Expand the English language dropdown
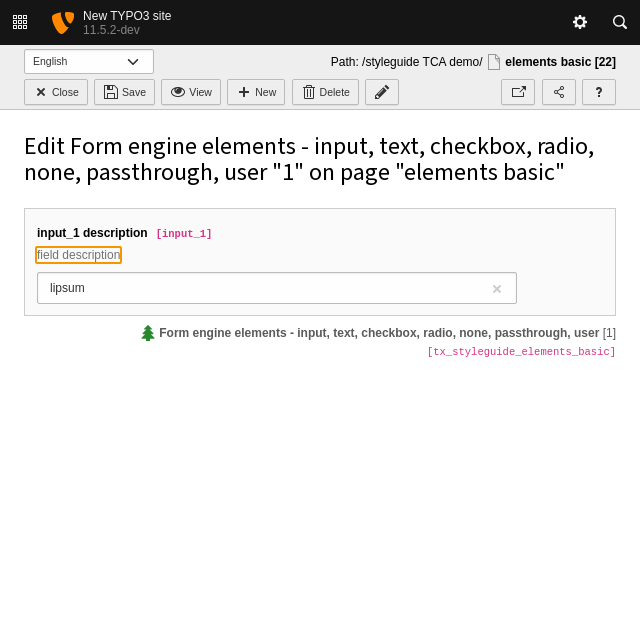 coord(89,61)
